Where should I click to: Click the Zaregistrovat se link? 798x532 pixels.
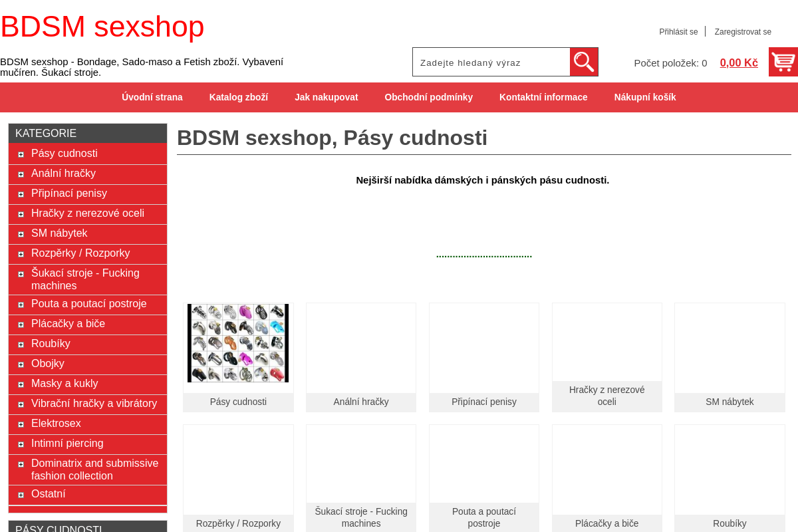coord(743,32)
